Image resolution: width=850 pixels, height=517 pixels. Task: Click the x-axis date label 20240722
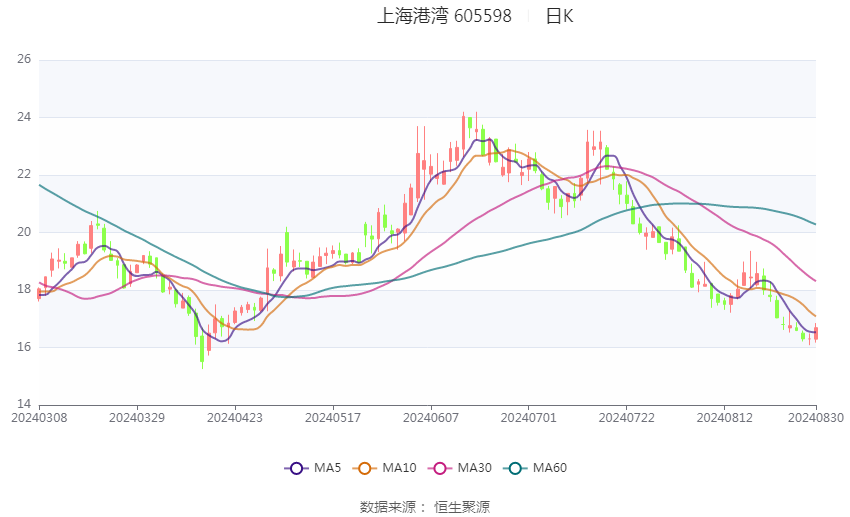[x=627, y=418]
